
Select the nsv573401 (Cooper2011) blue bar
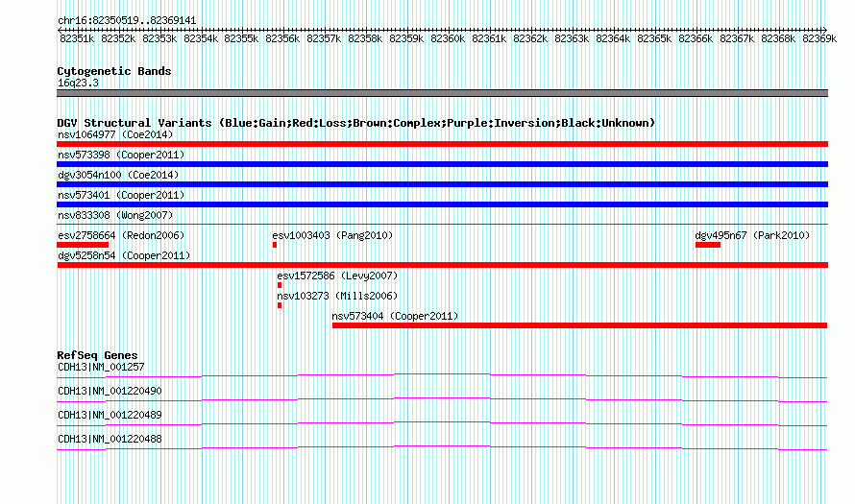point(442,204)
